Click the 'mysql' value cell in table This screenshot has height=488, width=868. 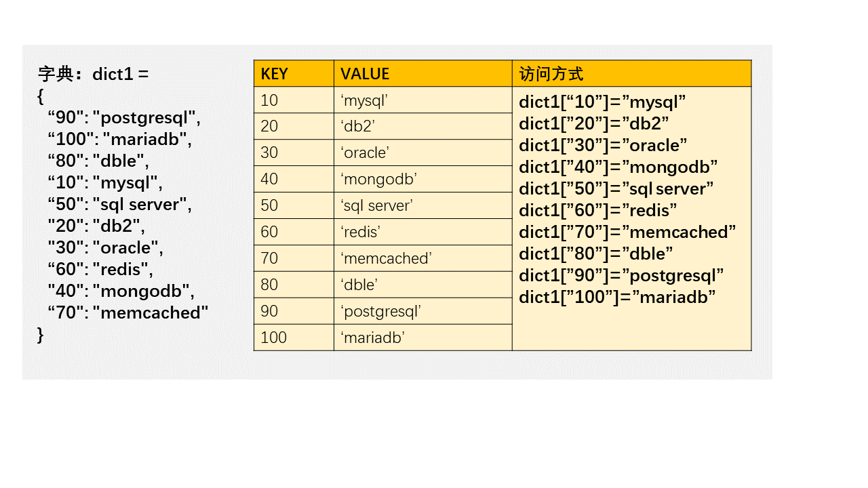pyautogui.click(x=422, y=100)
